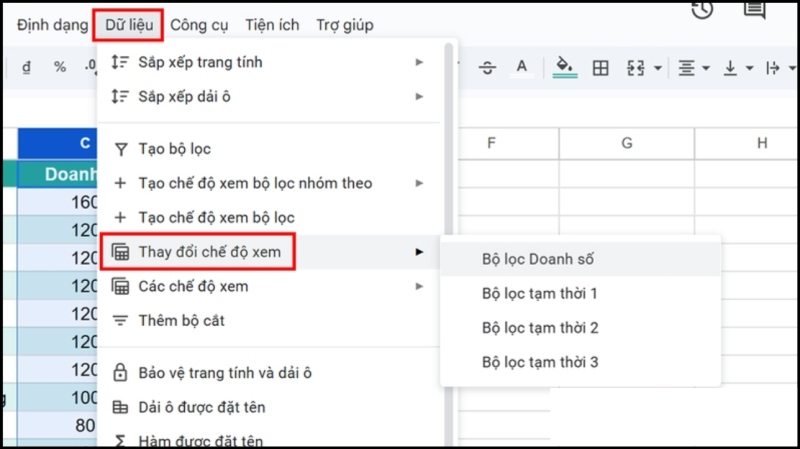Click the lock icon in menu
This screenshot has width=800, height=449.
[x=120, y=372]
